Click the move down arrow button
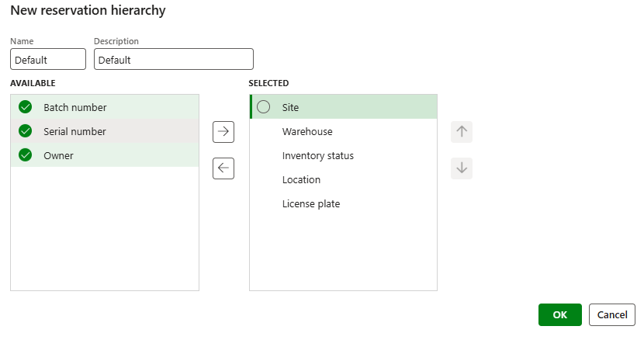This screenshot has height=347, width=644. click(x=462, y=168)
